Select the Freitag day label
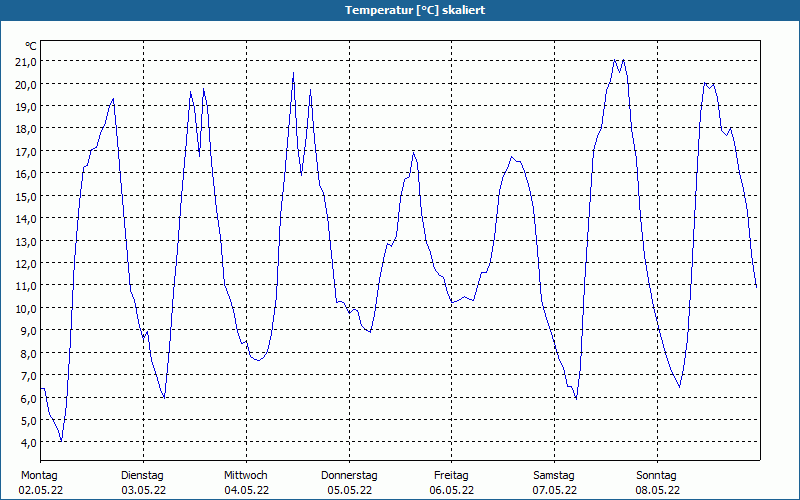Viewport: 800px width, 500px height. coord(451,476)
